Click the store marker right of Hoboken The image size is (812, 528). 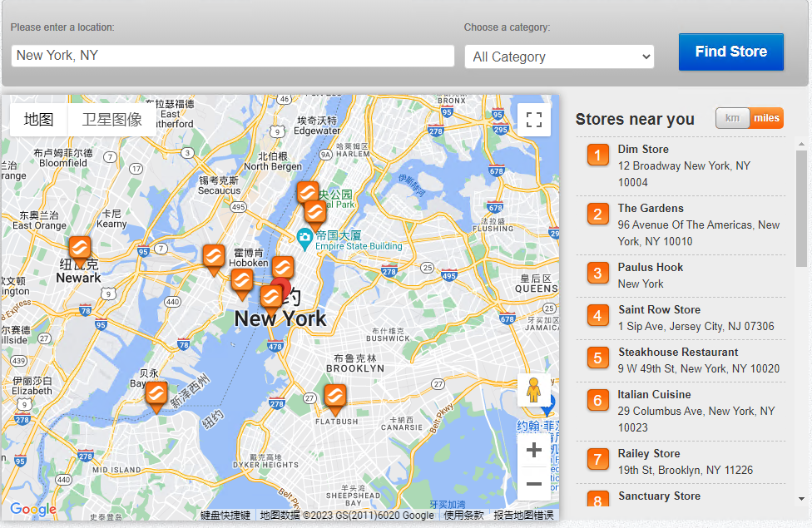tap(283, 268)
